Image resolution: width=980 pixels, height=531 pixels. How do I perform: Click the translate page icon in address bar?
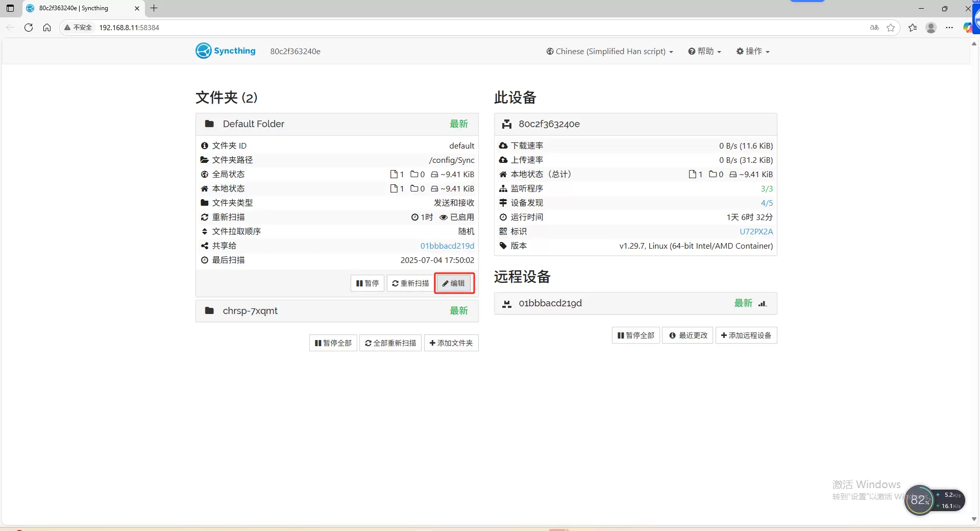[874, 28]
